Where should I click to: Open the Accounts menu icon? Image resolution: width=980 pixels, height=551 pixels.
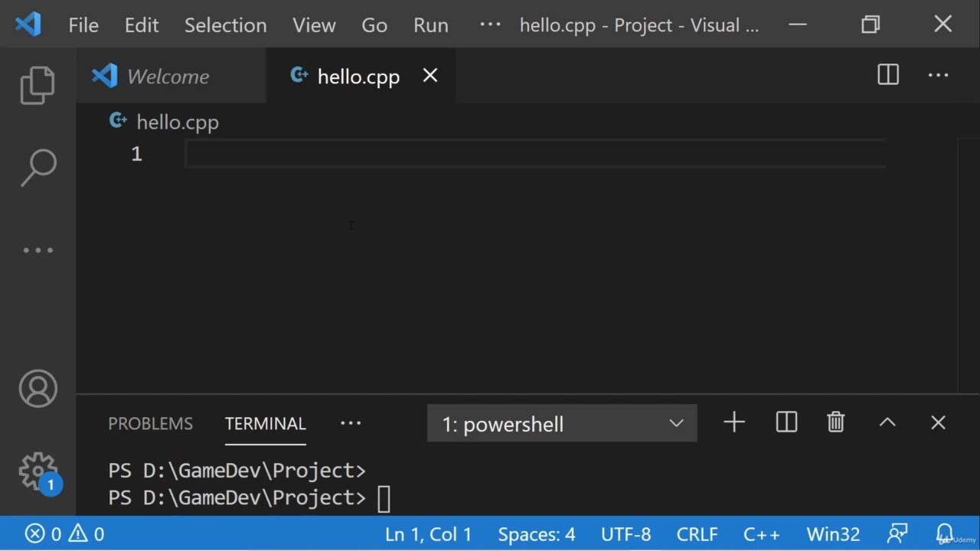coord(38,389)
